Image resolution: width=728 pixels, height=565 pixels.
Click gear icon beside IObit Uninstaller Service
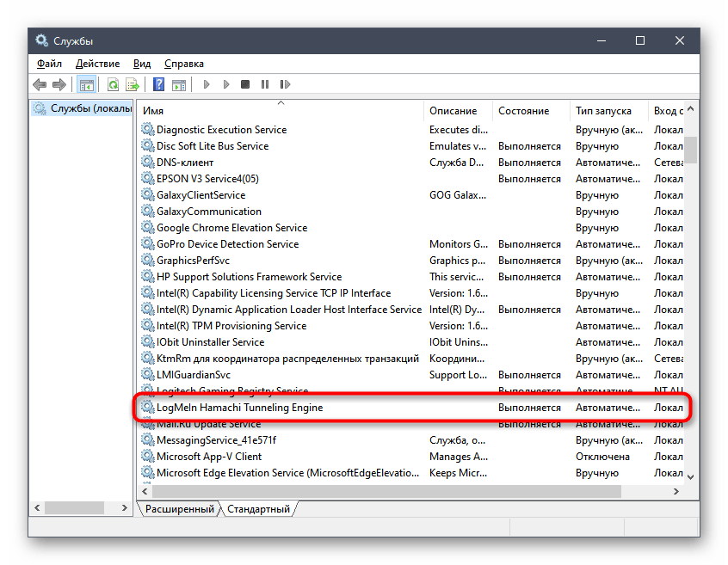tap(148, 341)
